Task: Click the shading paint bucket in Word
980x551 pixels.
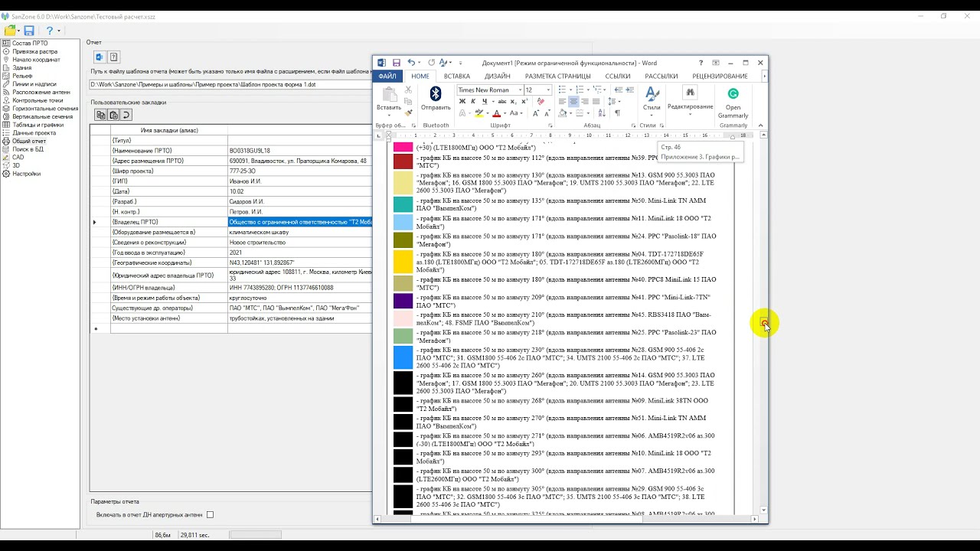Action: (562, 112)
